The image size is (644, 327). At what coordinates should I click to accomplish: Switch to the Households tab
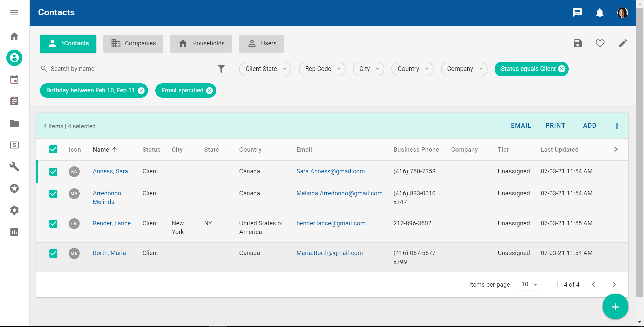[201, 43]
